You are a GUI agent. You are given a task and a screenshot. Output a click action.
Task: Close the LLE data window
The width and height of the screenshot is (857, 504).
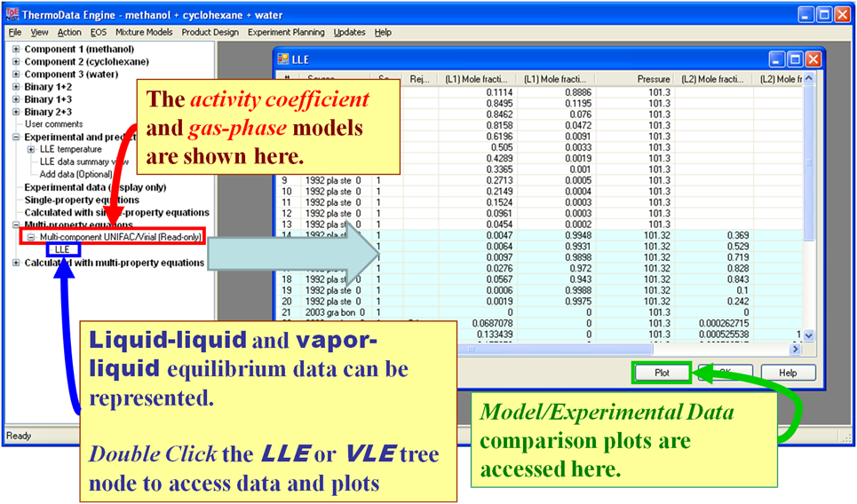point(813,59)
